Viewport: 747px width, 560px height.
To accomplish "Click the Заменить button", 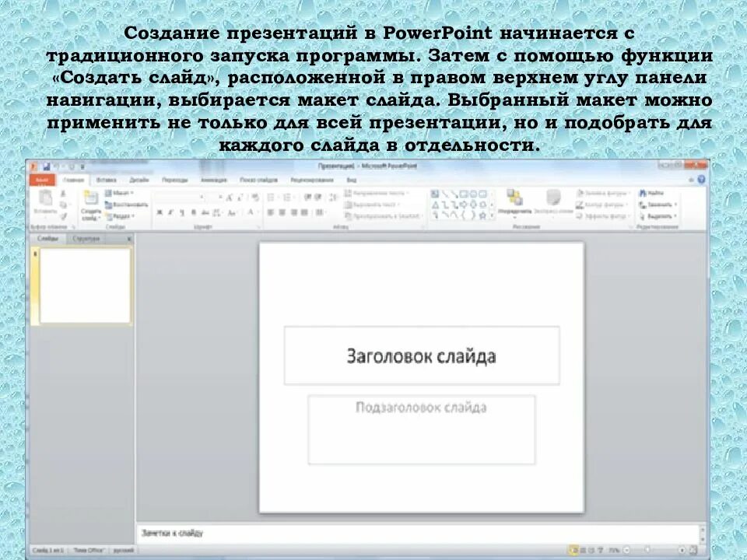I will (658, 205).
